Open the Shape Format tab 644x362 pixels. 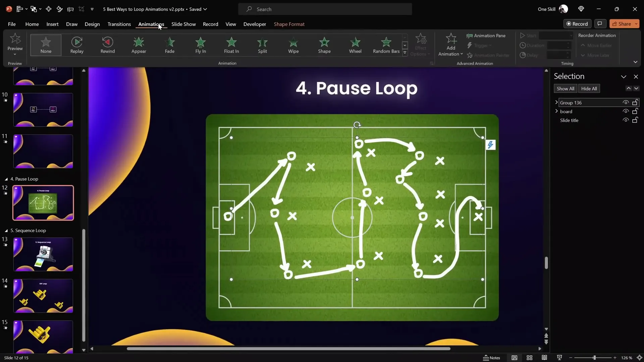point(289,24)
